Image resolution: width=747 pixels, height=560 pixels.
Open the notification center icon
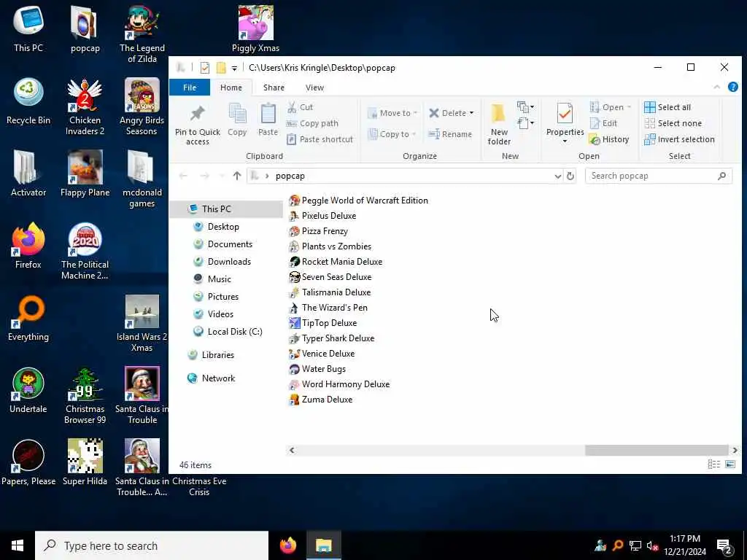point(724,546)
